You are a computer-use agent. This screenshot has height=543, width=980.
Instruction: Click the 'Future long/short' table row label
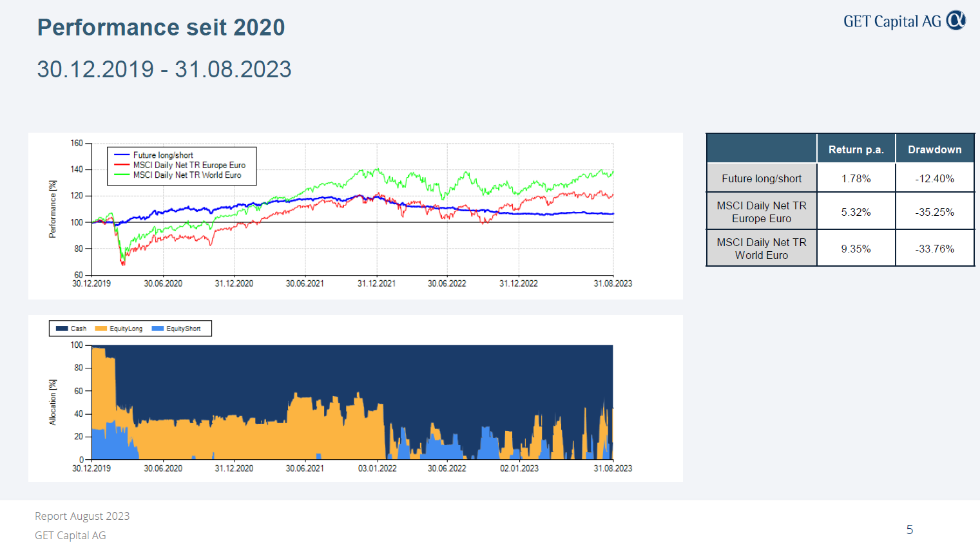762,178
